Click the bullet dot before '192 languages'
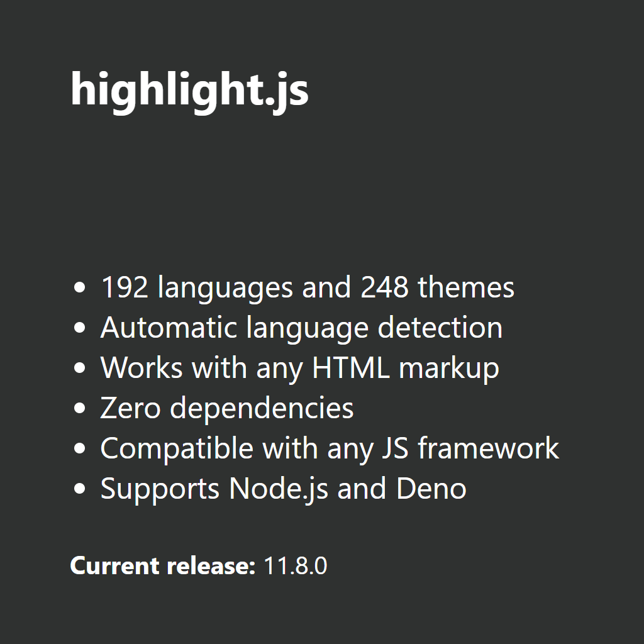This screenshot has height=644, width=644. tap(80, 287)
